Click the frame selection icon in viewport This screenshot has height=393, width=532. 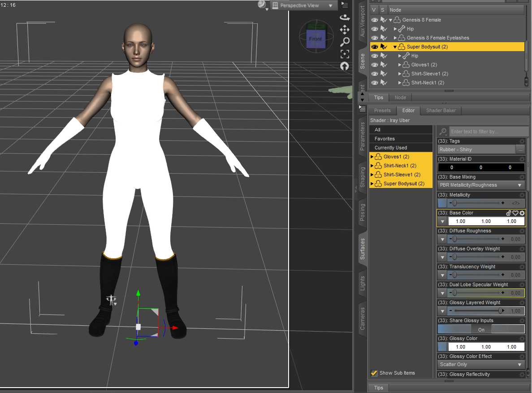[345, 54]
